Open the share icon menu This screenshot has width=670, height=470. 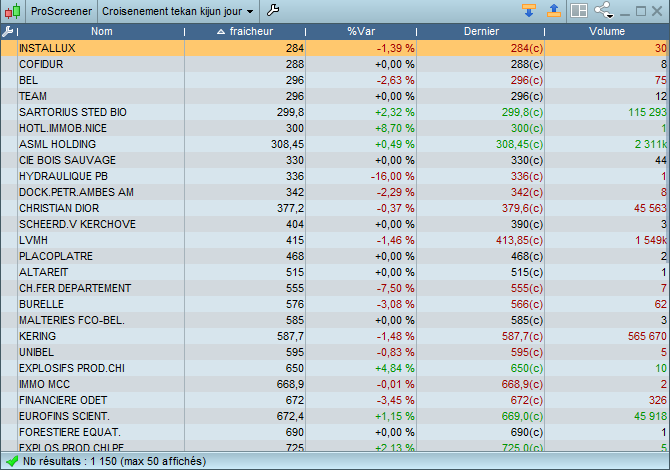604,10
